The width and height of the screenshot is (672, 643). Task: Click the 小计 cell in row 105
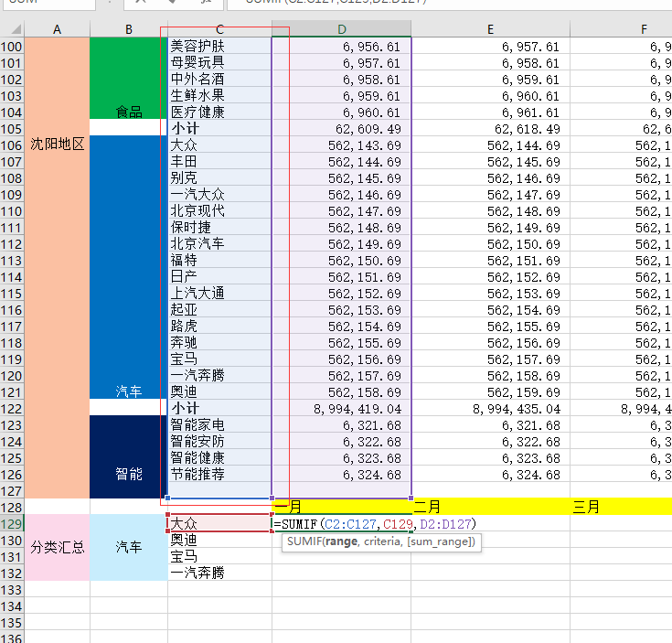pyautogui.click(x=219, y=129)
